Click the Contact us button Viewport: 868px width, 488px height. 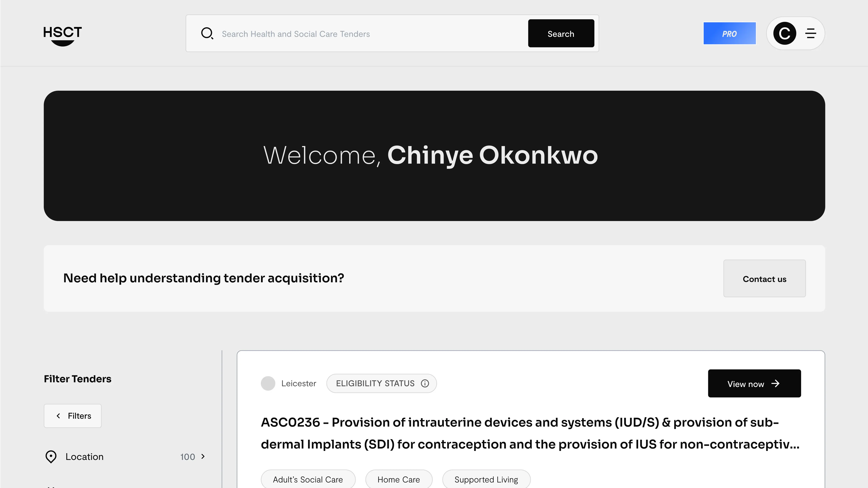[x=764, y=278]
